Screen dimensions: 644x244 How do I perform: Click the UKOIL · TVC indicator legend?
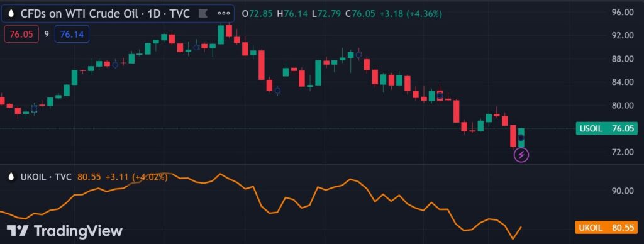click(x=45, y=177)
